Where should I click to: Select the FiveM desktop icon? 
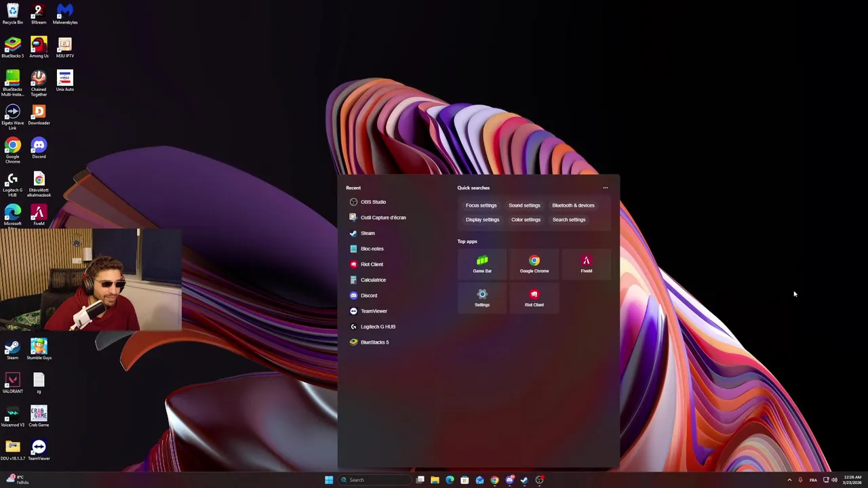tap(39, 216)
